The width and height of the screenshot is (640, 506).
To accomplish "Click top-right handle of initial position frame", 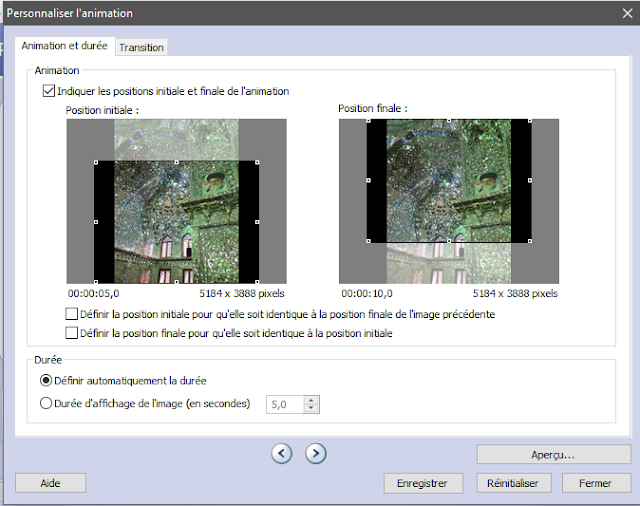I will (x=257, y=162).
